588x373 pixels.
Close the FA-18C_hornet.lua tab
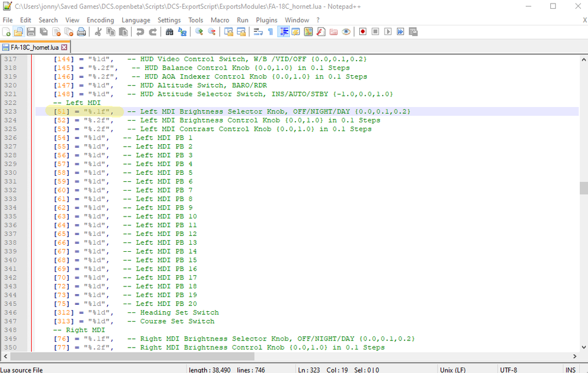tap(64, 47)
